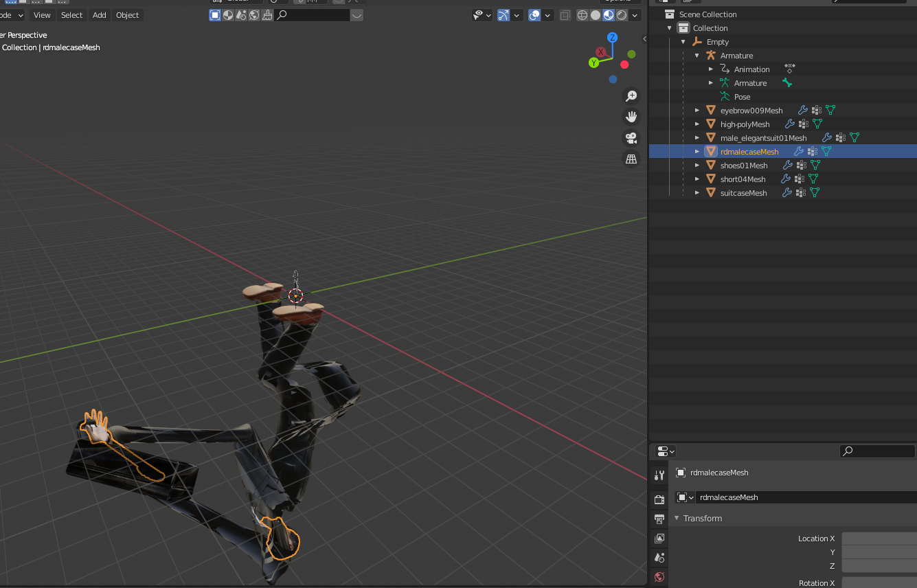Screen dimensions: 917x588
Task: Open the Object menu in viewport header
Action: click(127, 15)
